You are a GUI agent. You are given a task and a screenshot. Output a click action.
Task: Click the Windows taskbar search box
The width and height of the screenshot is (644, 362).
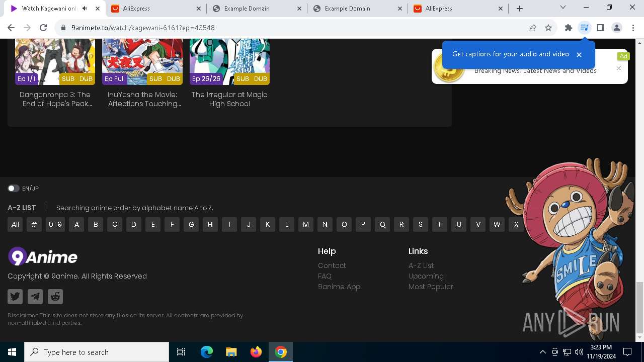pos(97,352)
